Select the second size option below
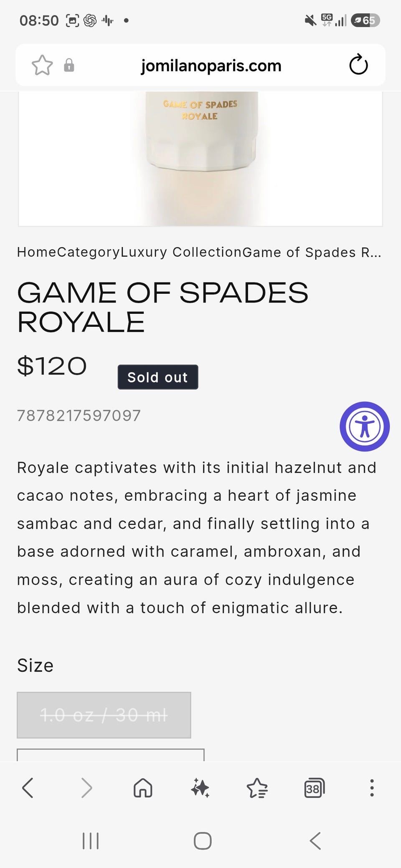401x868 pixels. point(111,755)
